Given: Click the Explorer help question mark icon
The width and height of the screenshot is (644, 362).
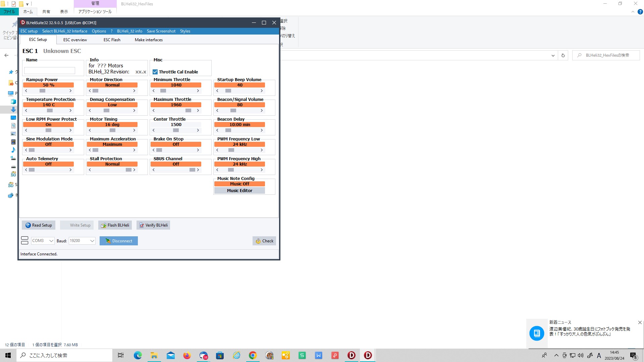Looking at the screenshot, I should click(640, 12).
